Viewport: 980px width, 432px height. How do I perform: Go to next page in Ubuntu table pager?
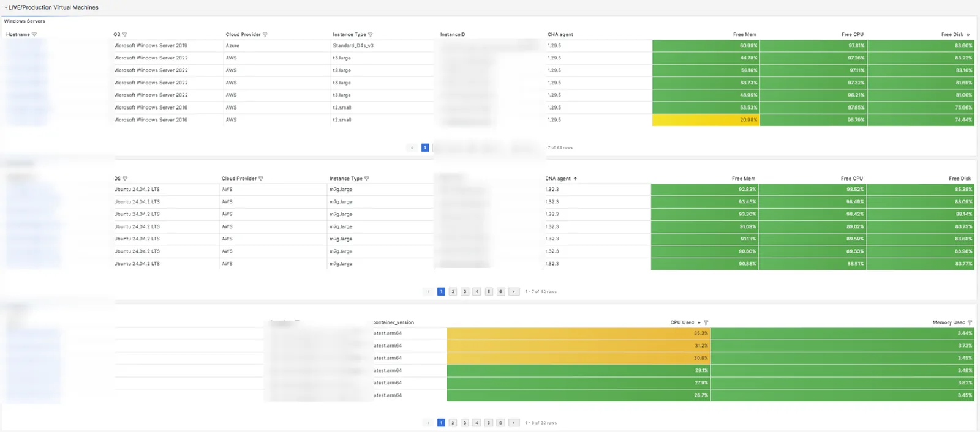(514, 291)
